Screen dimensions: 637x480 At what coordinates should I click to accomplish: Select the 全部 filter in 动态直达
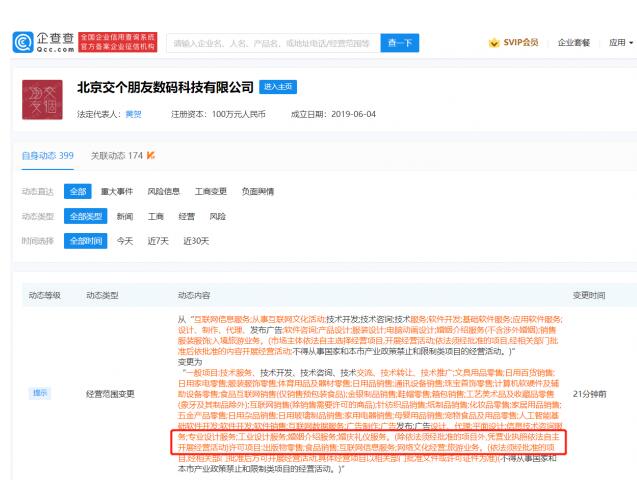pos(78,191)
